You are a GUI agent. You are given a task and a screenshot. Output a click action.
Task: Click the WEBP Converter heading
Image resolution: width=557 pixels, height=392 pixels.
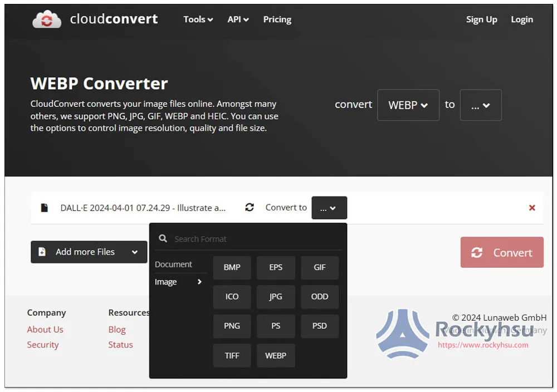click(x=99, y=84)
